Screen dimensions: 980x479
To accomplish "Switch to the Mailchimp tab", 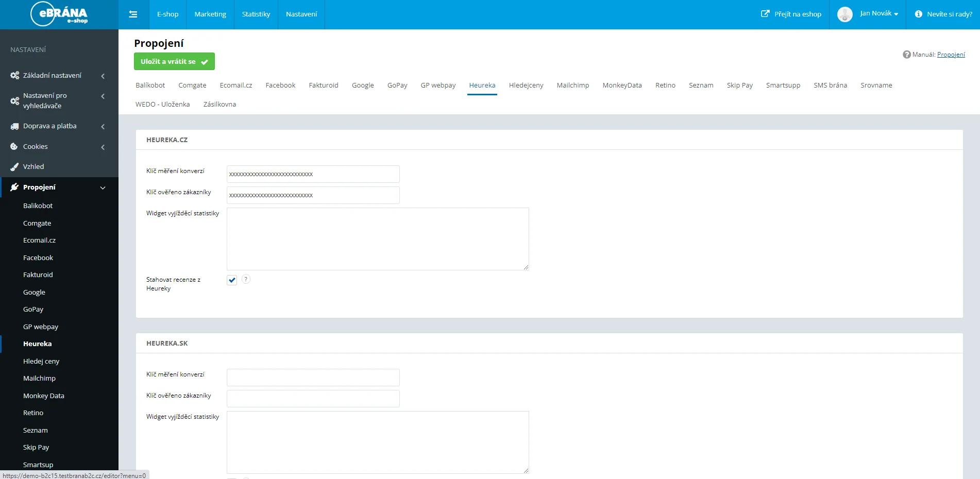I will (573, 85).
